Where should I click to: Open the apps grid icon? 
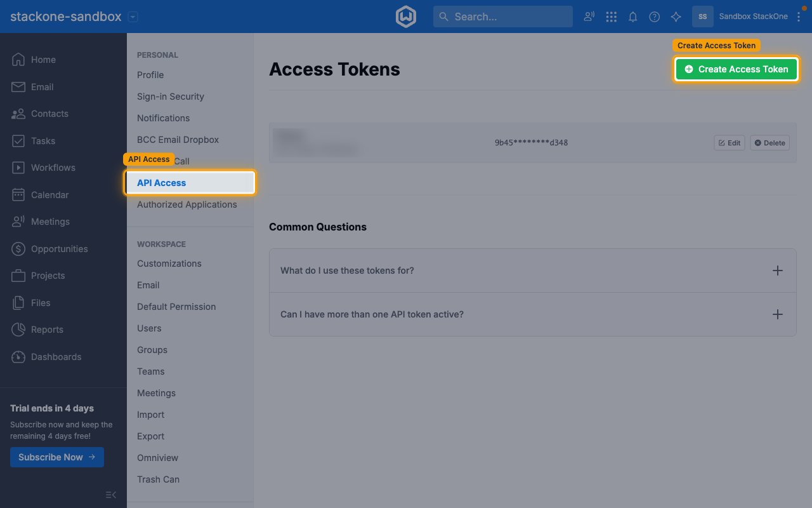click(612, 17)
